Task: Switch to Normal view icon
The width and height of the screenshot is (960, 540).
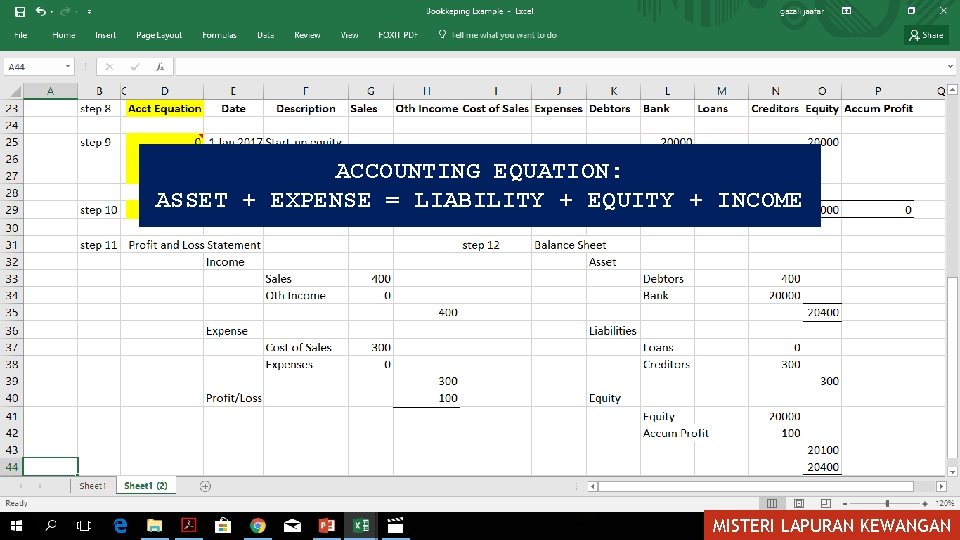Action: click(x=771, y=503)
